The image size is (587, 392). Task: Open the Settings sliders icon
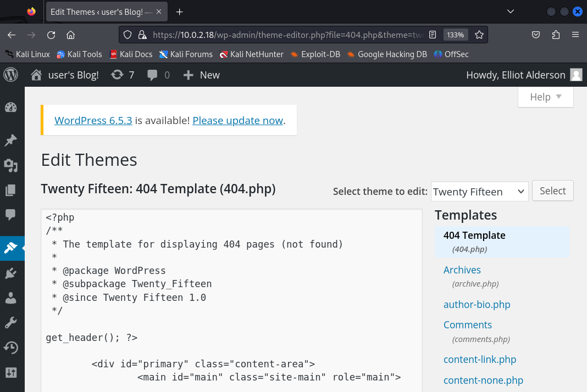pos(11,372)
